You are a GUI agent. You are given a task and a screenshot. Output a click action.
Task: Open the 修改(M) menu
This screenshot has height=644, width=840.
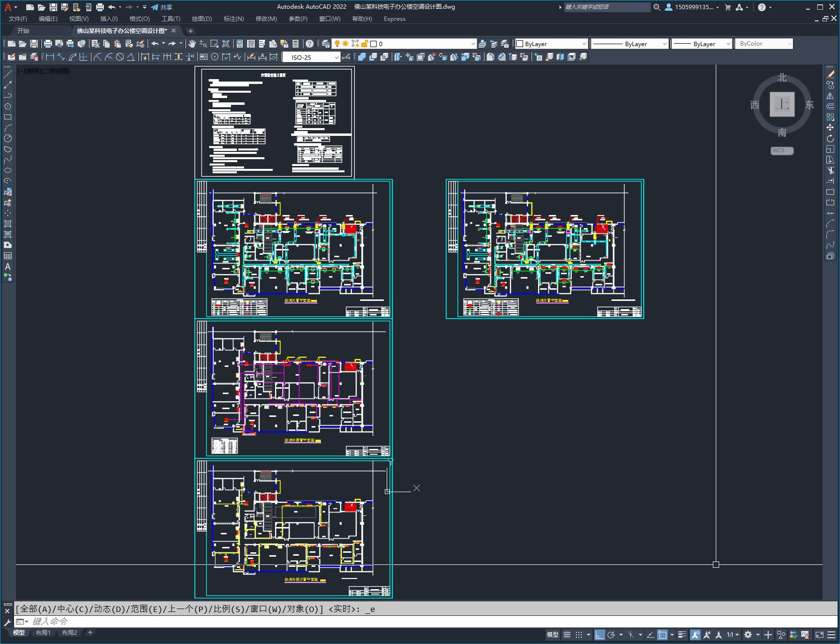[x=266, y=19]
